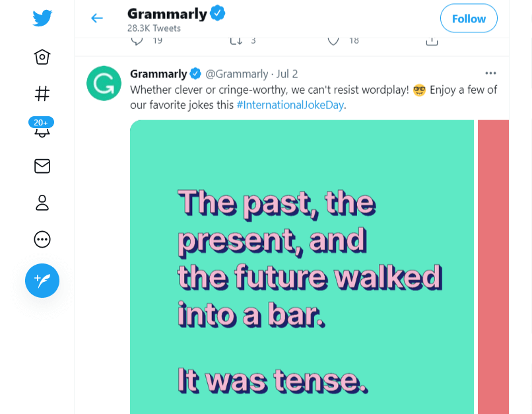This screenshot has width=532, height=414.
Task: Follow the Grammarly account
Action: (x=469, y=18)
